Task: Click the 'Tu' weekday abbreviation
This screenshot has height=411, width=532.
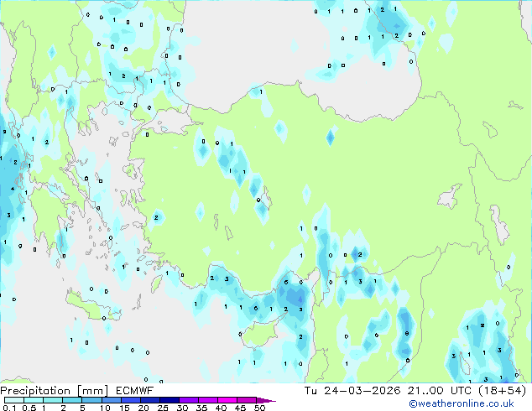Action: coord(310,391)
